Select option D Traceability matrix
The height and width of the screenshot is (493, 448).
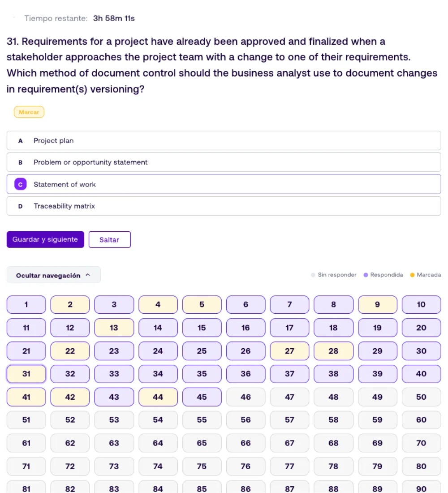[224, 206]
